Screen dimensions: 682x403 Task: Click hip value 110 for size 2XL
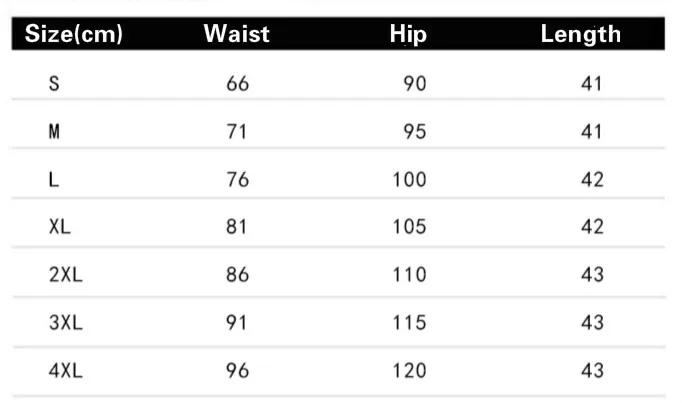point(409,275)
